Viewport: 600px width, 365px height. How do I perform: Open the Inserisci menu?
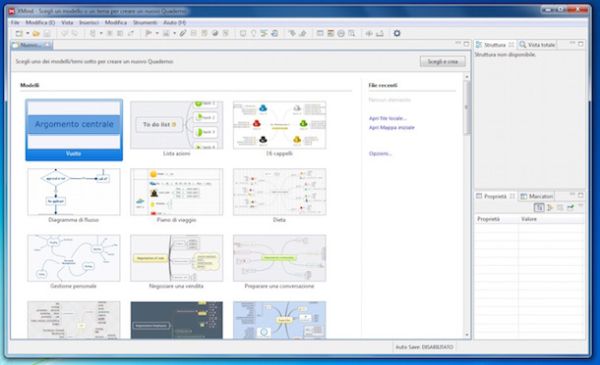(89, 23)
